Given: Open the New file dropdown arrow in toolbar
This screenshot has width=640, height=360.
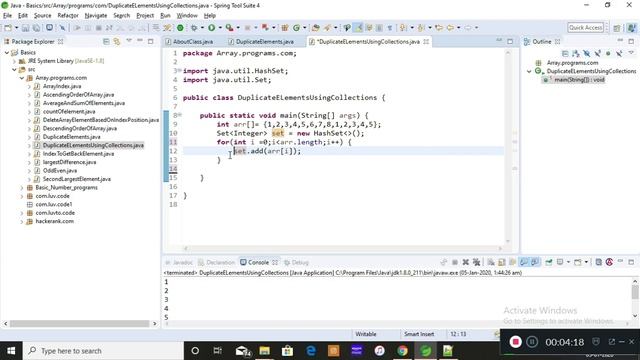Looking at the screenshot, I should tap(16, 28).
